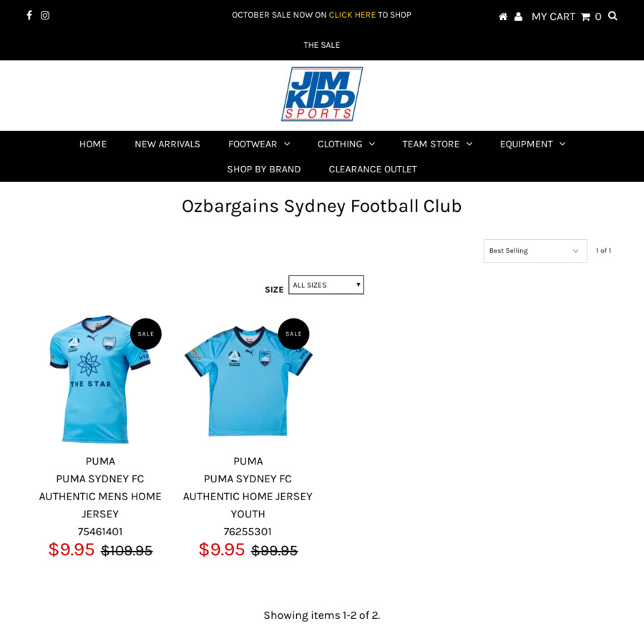Click the search magnifier icon
Viewport: 644px width, 644px height.
pyautogui.click(x=613, y=16)
